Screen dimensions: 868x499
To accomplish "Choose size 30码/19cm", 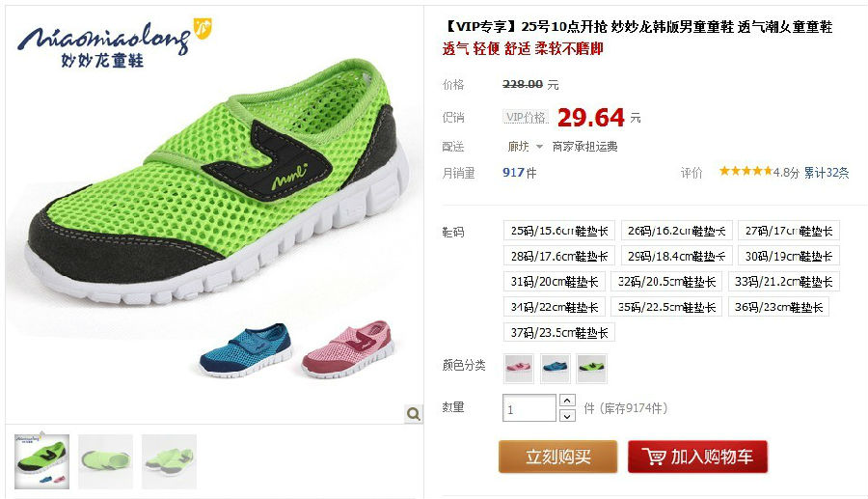I will pos(788,256).
